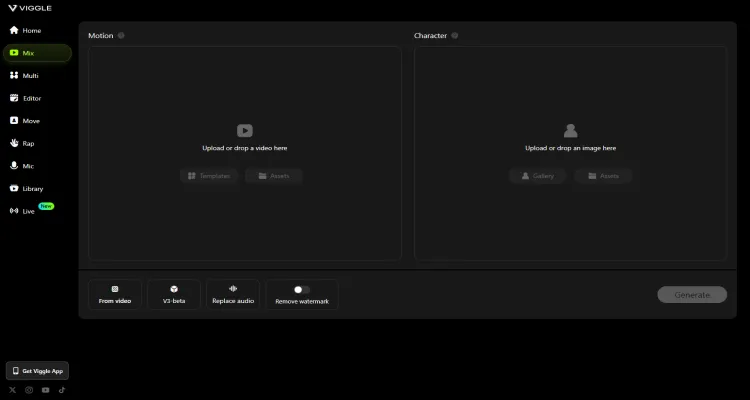This screenshot has width=750, height=400.
Task: Open the From video mode selector
Action: (114, 294)
